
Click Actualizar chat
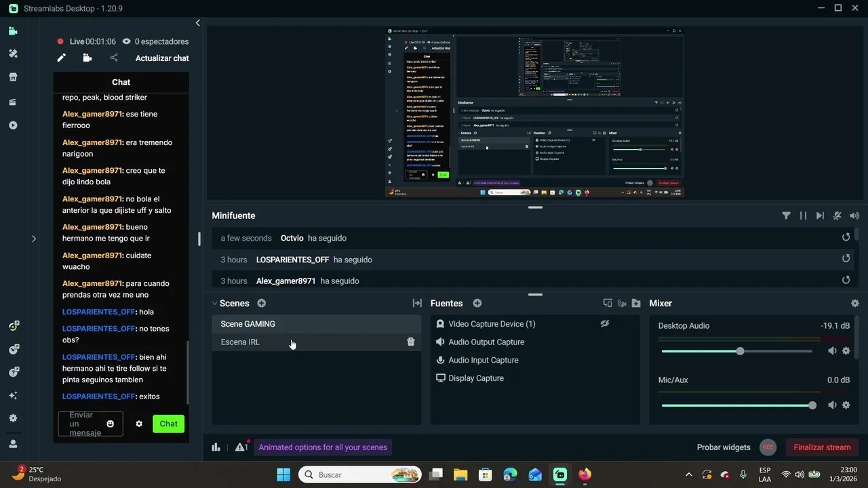[x=162, y=58]
